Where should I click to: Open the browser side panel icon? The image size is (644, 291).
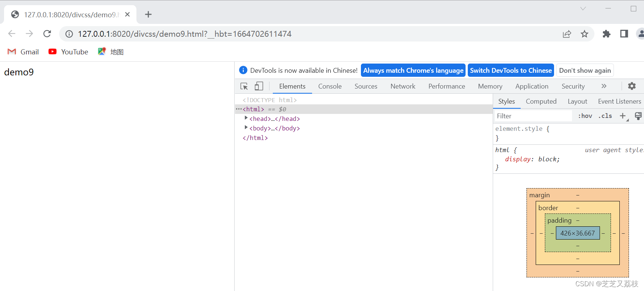pyautogui.click(x=624, y=34)
